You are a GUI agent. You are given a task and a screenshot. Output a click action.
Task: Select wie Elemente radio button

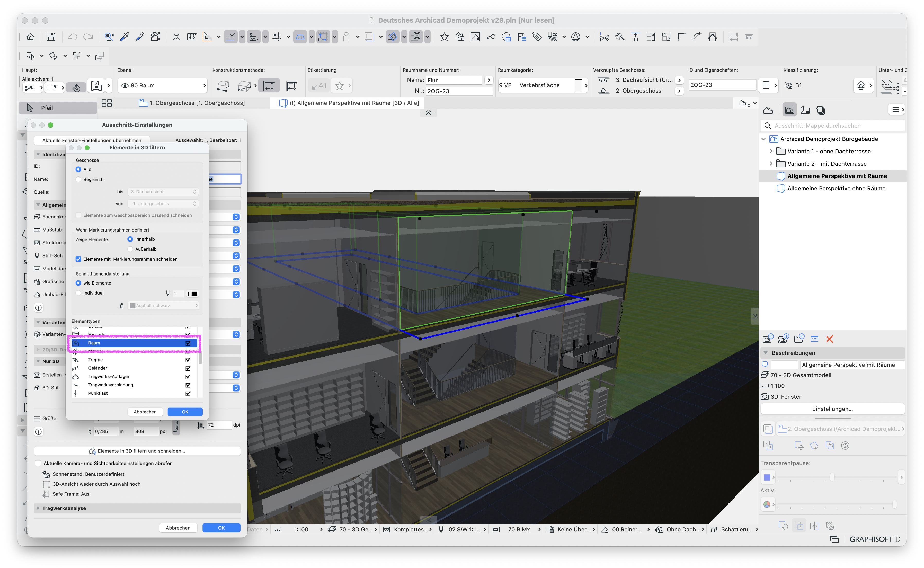click(78, 283)
